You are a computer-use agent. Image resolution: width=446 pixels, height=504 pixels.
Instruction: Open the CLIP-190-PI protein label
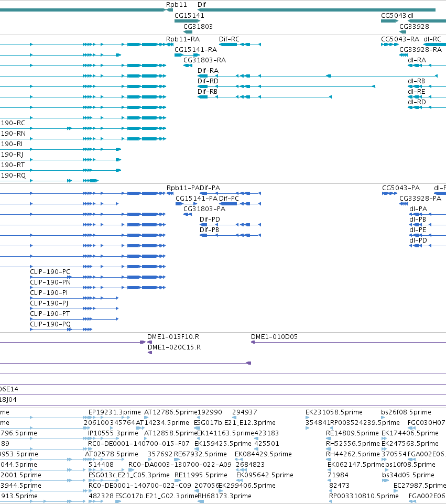coord(49,292)
